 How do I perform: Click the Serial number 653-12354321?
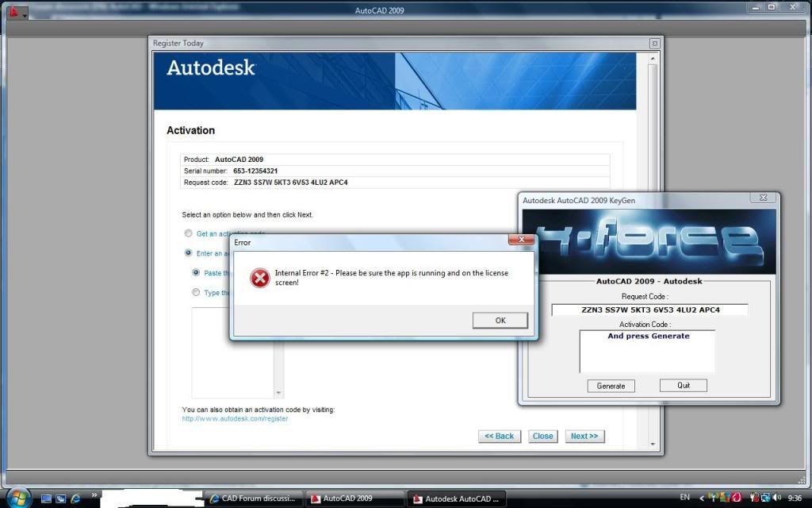pyautogui.click(x=255, y=171)
